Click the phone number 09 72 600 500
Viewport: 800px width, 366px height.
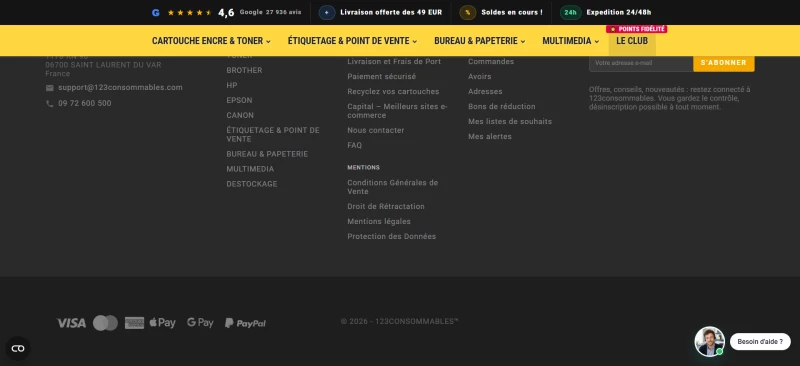[x=85, y=103]
